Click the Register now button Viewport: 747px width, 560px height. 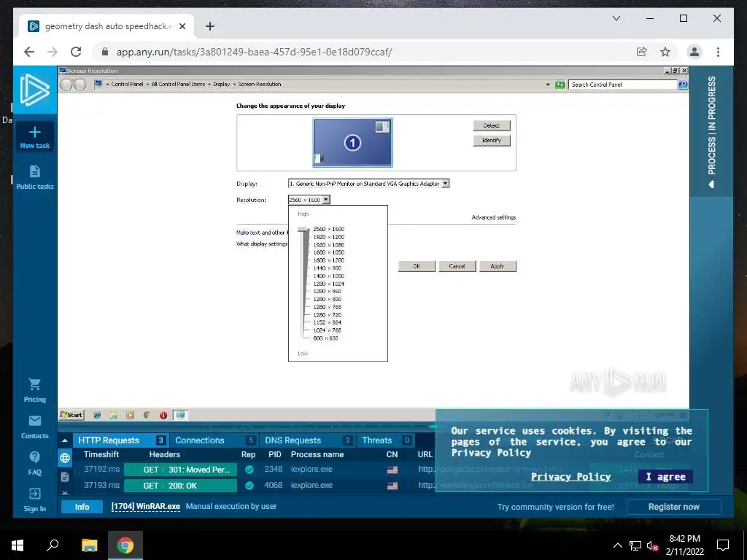click(x=673, y=507)
